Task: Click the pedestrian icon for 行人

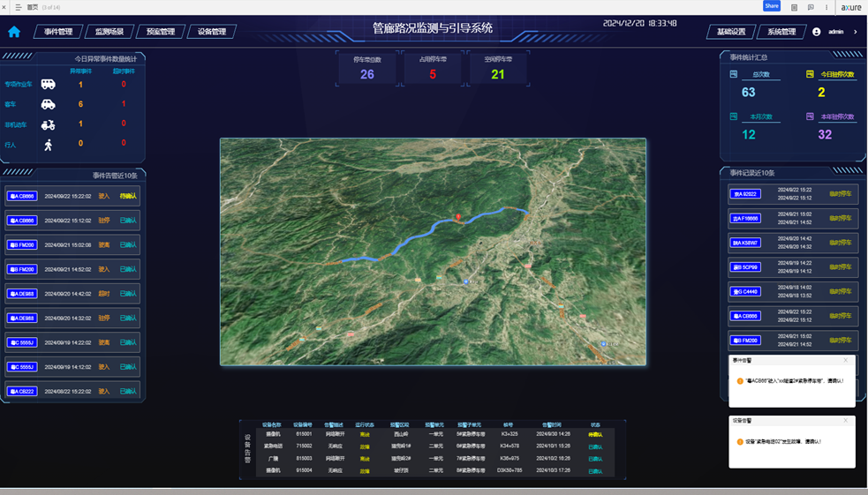Action: tap(48, 144)
